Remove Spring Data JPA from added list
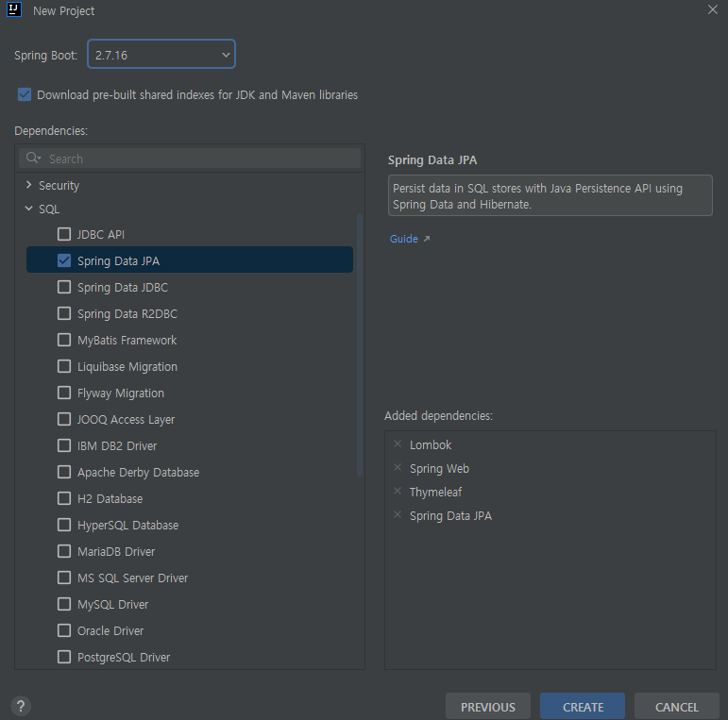 coord(398,515)
